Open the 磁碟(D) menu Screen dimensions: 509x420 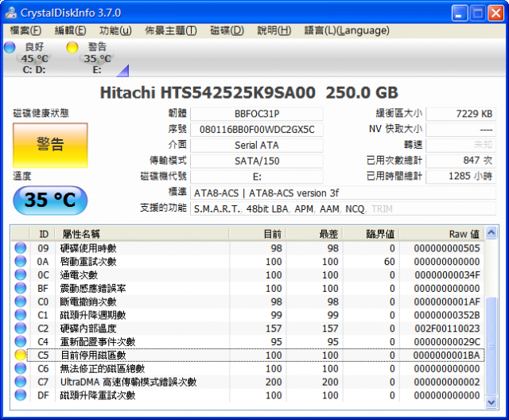point(227,30)
